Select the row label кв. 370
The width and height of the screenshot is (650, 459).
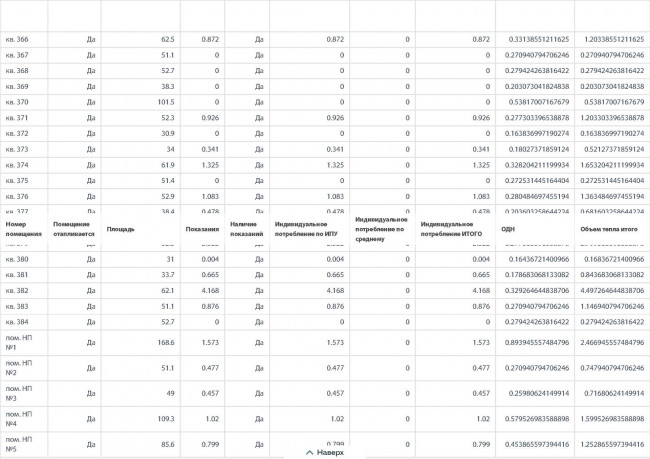(x=17, y=102)
